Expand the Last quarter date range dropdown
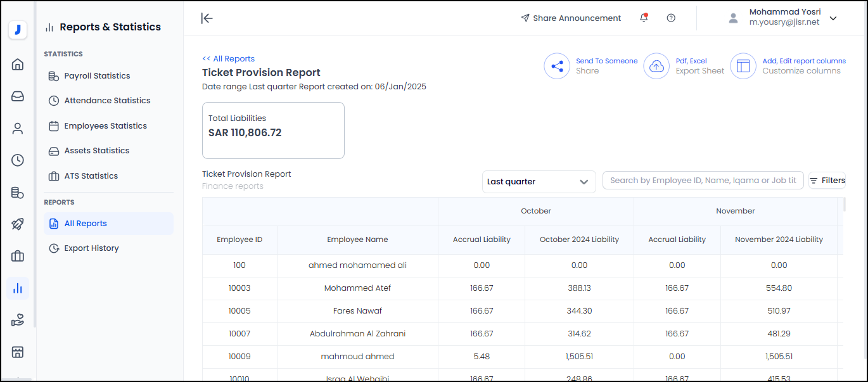Image resolution: width=868 pixels, height=382 pixels. 539,182
